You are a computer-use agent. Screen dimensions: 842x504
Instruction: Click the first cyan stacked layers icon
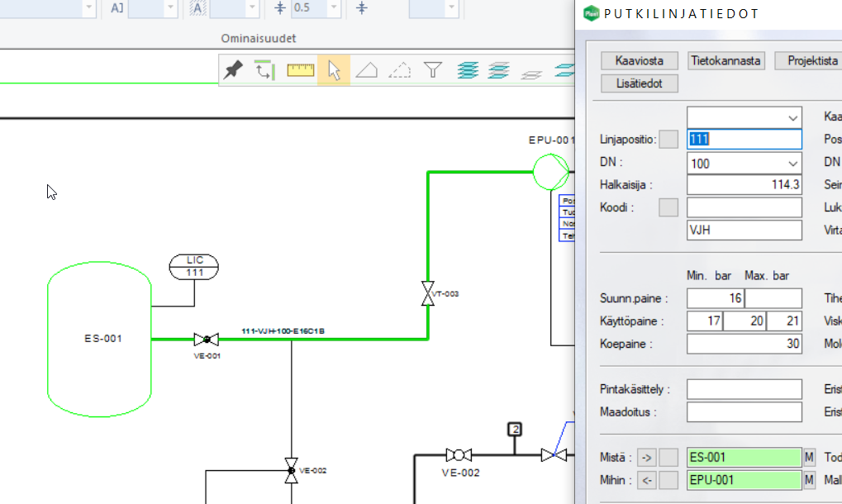pyautogui.click(x=468, y=70)
